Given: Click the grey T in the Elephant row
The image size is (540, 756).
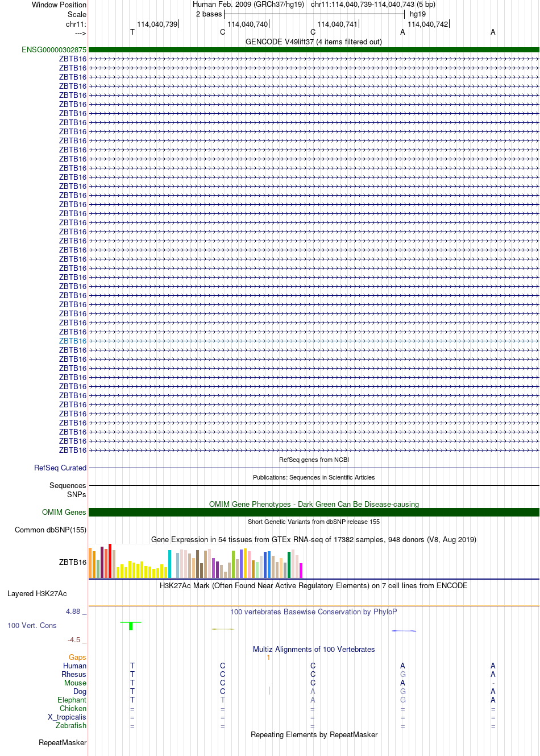Looking at the screenshot, I should coord(223,700).
